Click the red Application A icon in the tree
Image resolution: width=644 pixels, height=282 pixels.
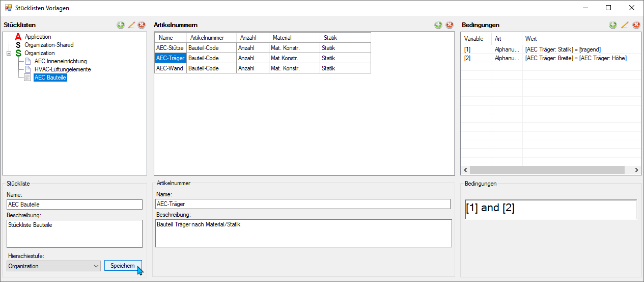18,37
